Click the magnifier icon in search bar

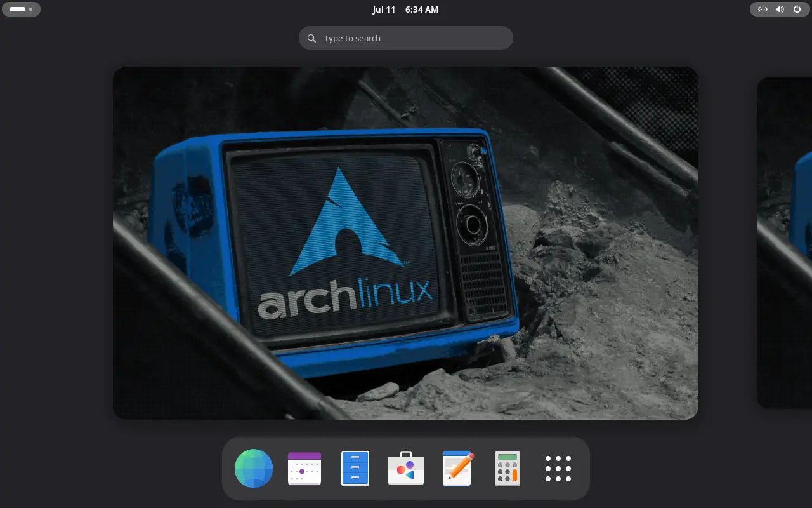(311, 38)
